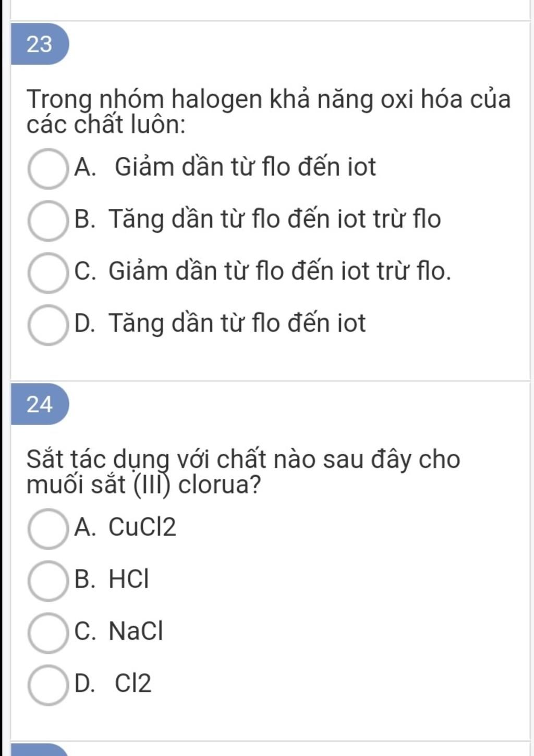
Task: Click answer text "Giảm dần từ flo đến iot trừ flo."
Action: coord(280,271)
